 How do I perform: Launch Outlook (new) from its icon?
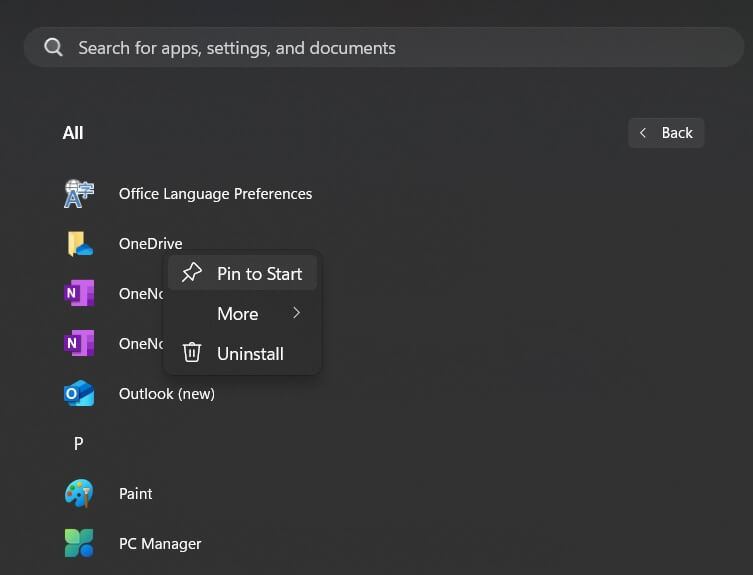[x=79, y=393]
